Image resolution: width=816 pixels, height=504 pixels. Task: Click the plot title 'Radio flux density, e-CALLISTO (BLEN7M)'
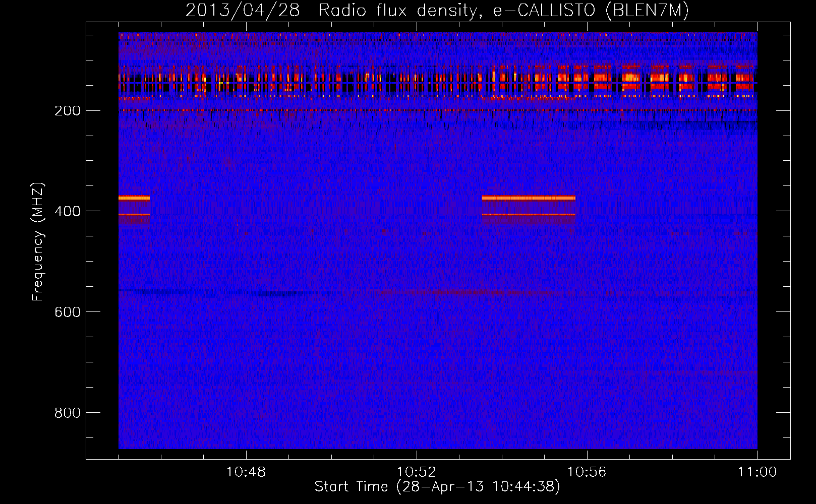pos(503,11)
